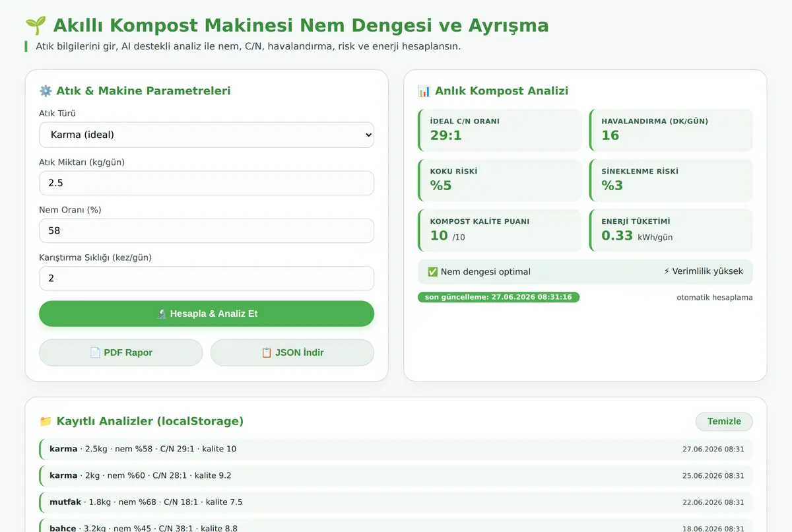Click the son güncelleme timestamp badge
792x532 pixels.
click(498, 297)
